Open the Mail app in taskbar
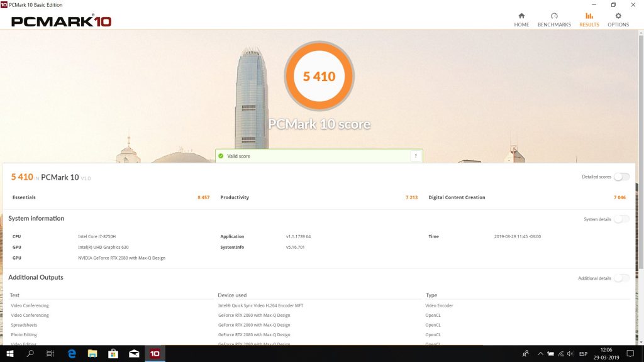Image resolution: width=644 pixels, height=362 pixels. point(133,354)
